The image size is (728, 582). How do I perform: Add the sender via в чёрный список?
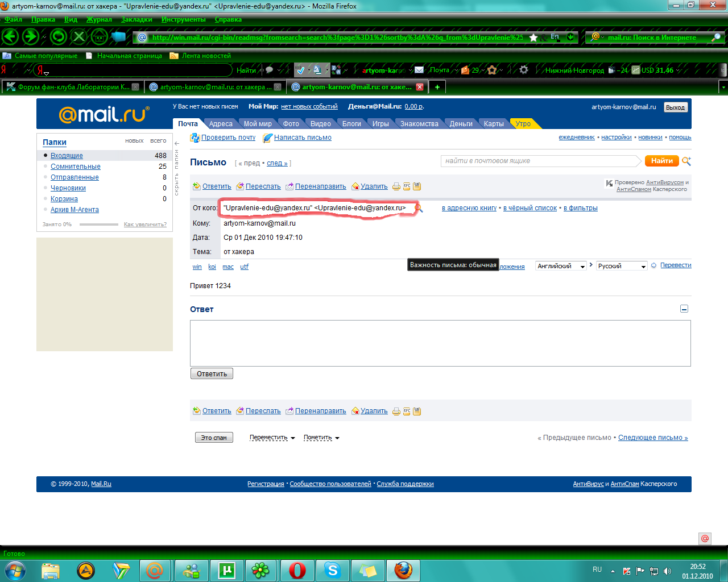[x=530, y=208]
